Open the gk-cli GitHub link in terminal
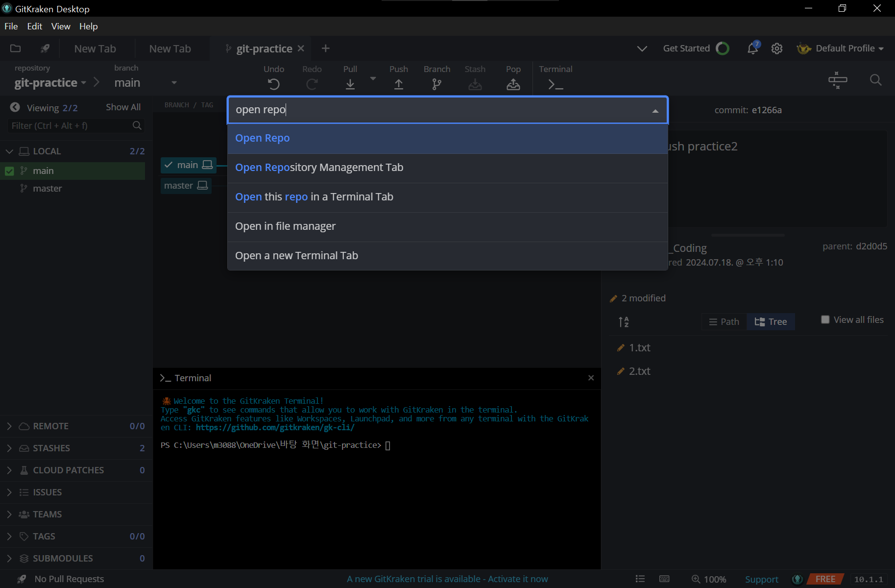 [275, 427]
